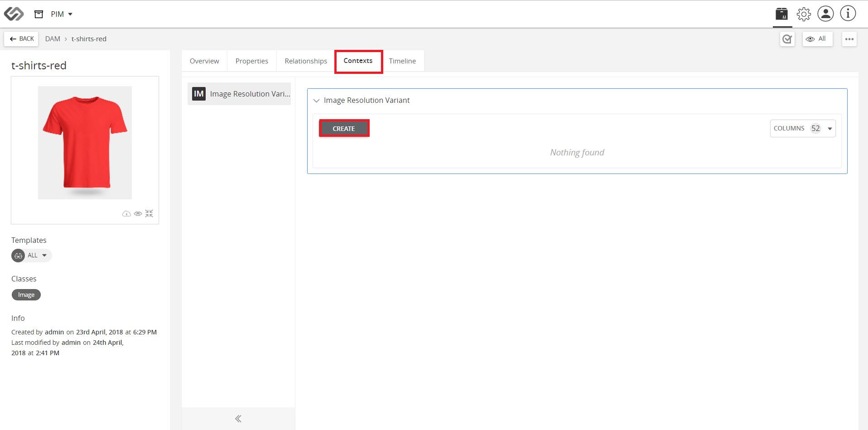Click the 'Nothing found' text
Screen dimensions: 868x430
click(x=577, y=153)
